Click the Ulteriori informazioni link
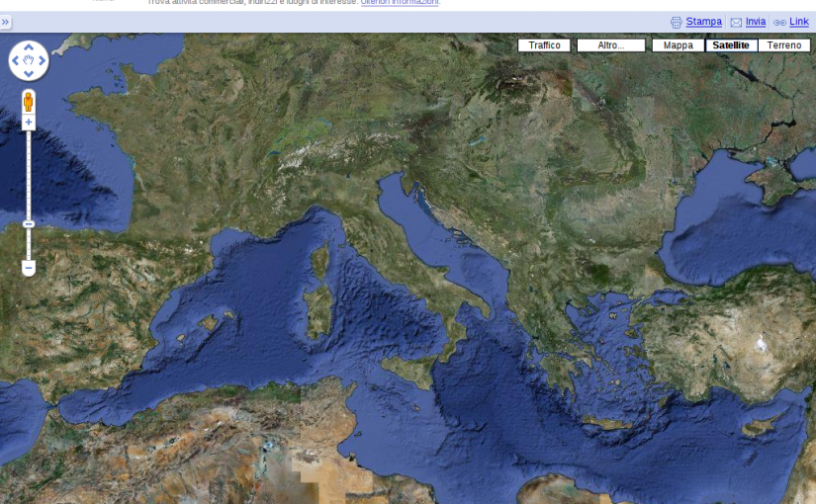This screenshot has height=504, width=816. pos(400,2)
